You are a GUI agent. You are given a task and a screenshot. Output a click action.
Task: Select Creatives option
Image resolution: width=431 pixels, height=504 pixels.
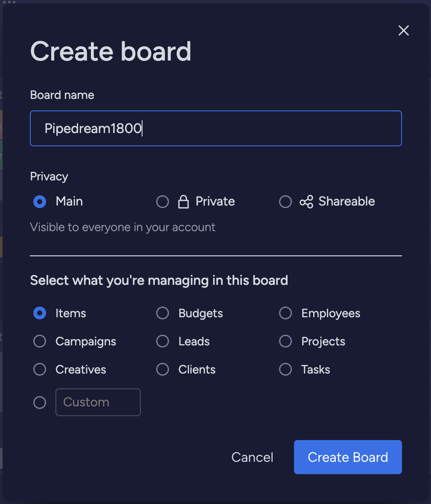pyautogui.click(x=40, y=369)
